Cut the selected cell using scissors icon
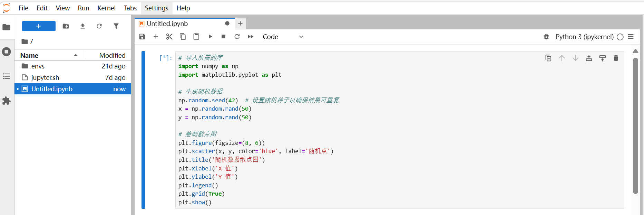This screenshot has height=215, width=644. pos(169,37)
